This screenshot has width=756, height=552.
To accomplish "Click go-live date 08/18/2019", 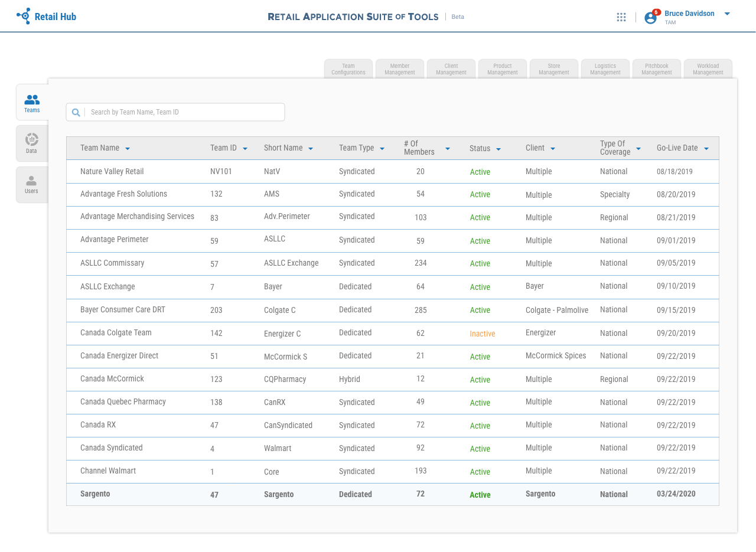I will [674, 172].
